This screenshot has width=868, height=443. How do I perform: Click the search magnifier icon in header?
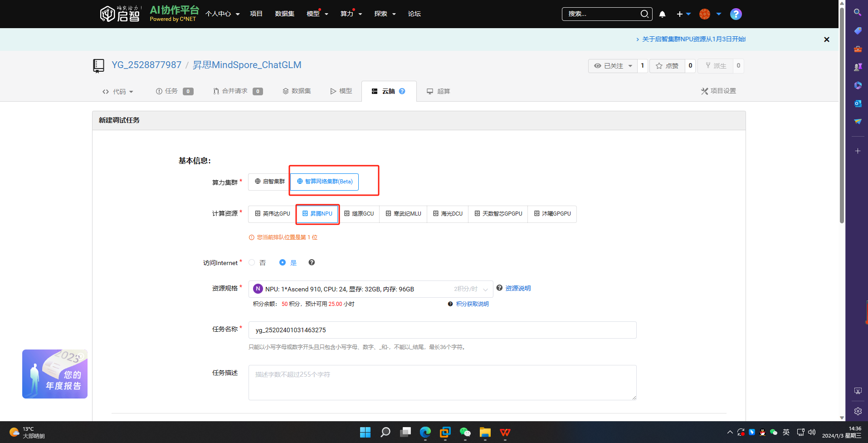click(644, 14)
